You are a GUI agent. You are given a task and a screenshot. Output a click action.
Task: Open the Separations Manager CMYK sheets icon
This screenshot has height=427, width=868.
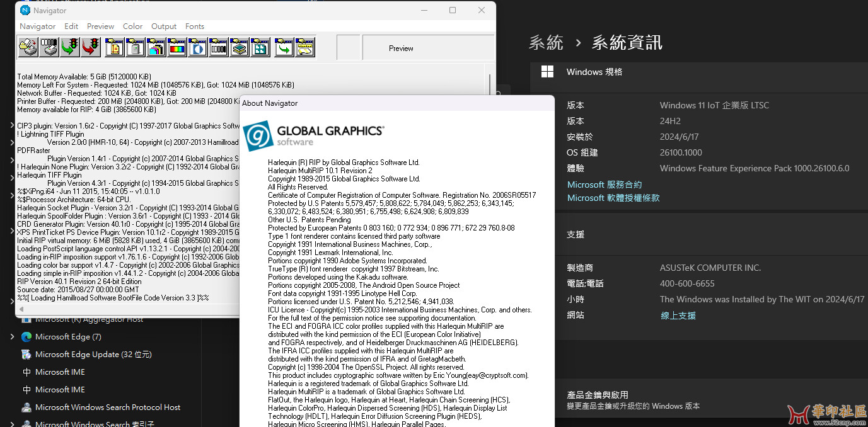[x=156, y=47]
